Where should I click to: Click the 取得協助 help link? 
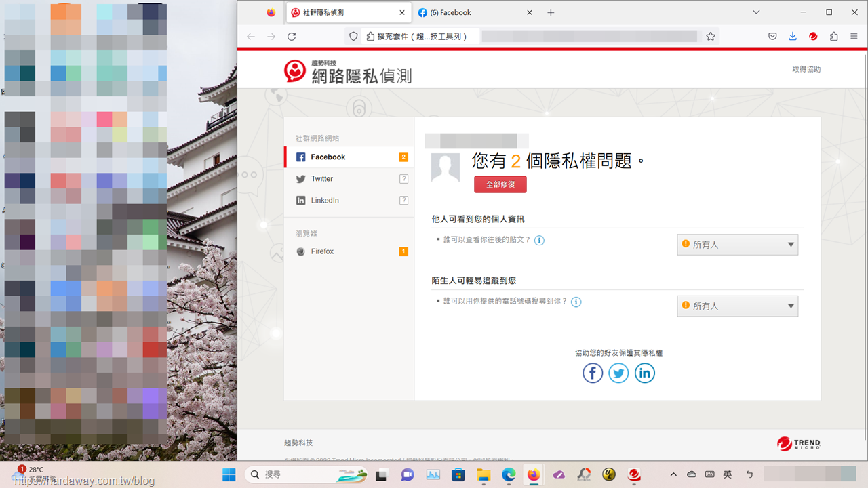(806, 69)
